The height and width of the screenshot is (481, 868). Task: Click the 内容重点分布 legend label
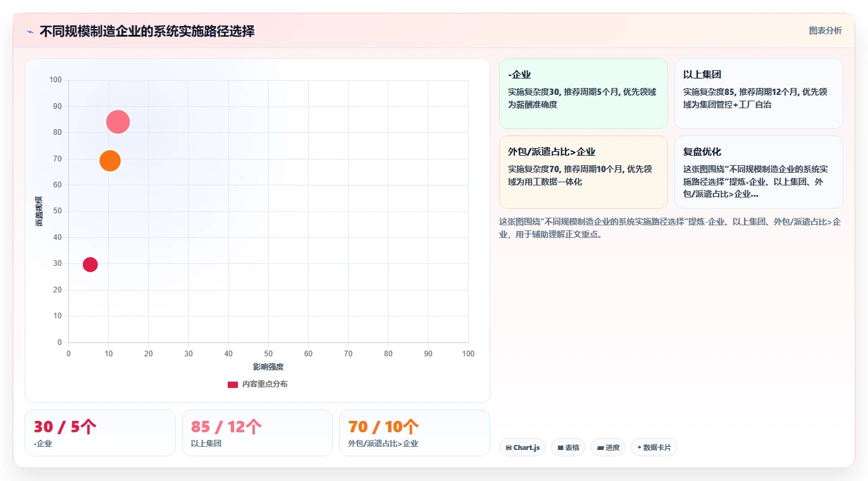pos(264,384)
